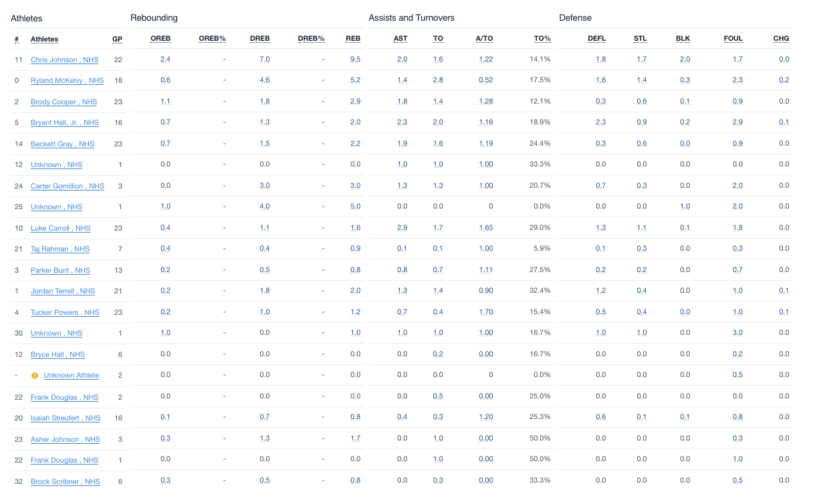Sort table by OREB column header
Viewport: 819px width, 504px height.
click(x=160, y=39)
